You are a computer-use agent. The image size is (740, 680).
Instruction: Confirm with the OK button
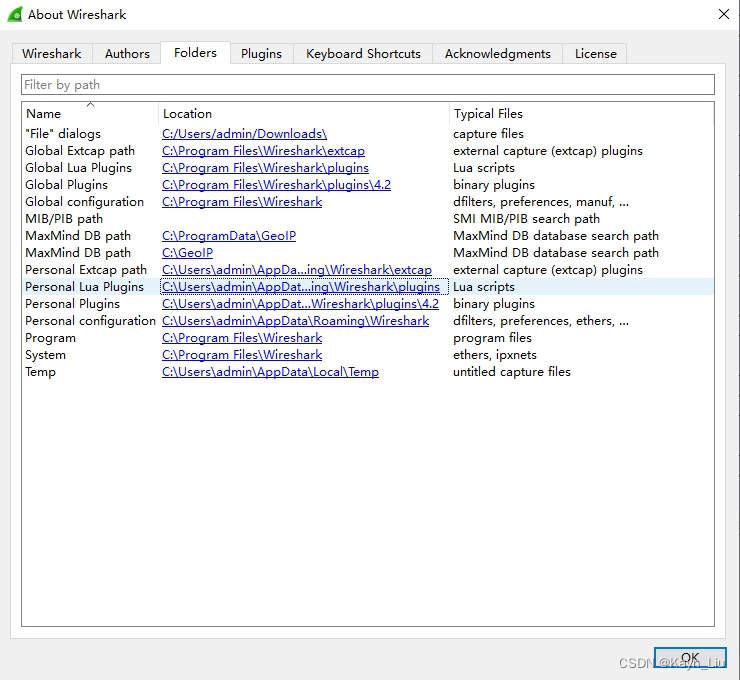pyautogui.click(x=690, y=657)
